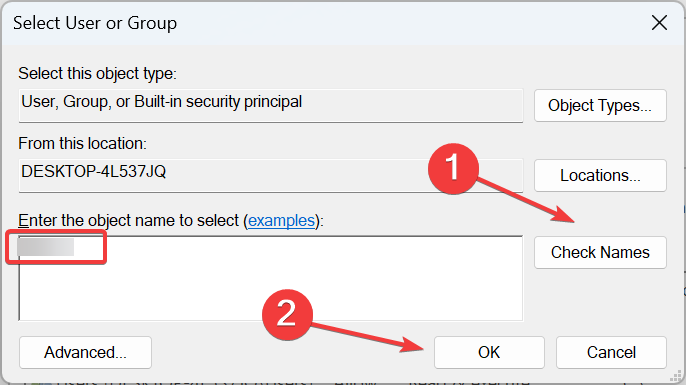The width and height of the screenshot is (686, 385).
Task: Click the "Enter the object name" label
Action: point(171,220)
